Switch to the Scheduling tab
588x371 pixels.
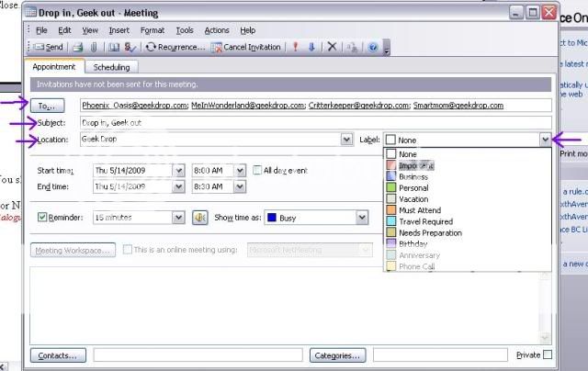click(x=112, y=67)
